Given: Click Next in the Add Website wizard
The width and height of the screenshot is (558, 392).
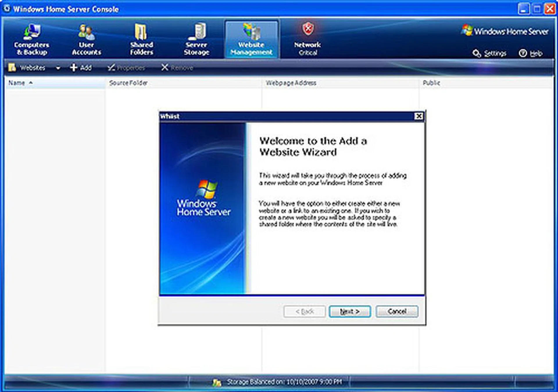Looking at the screenshot, I should [x=350, y=311].
